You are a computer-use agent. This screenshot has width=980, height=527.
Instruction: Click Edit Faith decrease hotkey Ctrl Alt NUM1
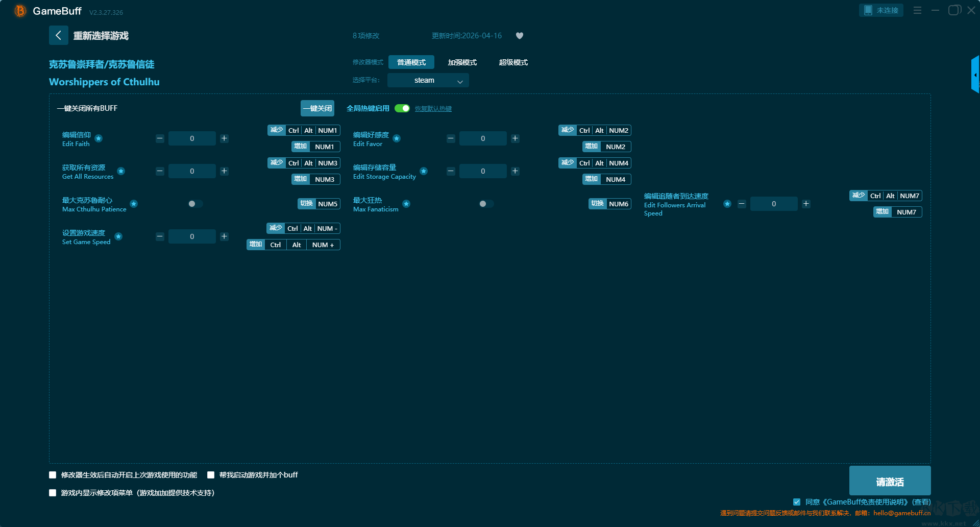[304, 130]
